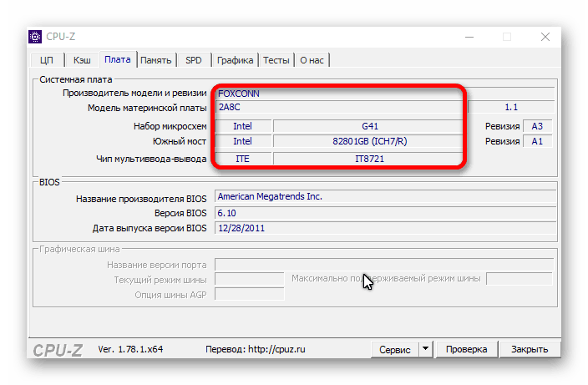The height and width of the screenshot is (385, 588).
Task: Click the FOXCONN manufacturer field
Action: 385,94
